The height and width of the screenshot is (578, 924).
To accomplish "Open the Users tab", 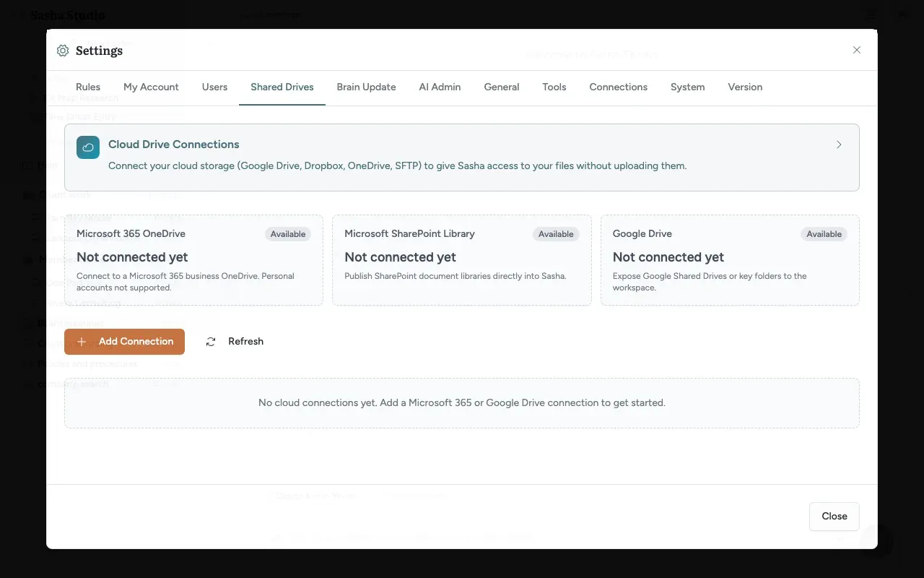I will 214,87.
